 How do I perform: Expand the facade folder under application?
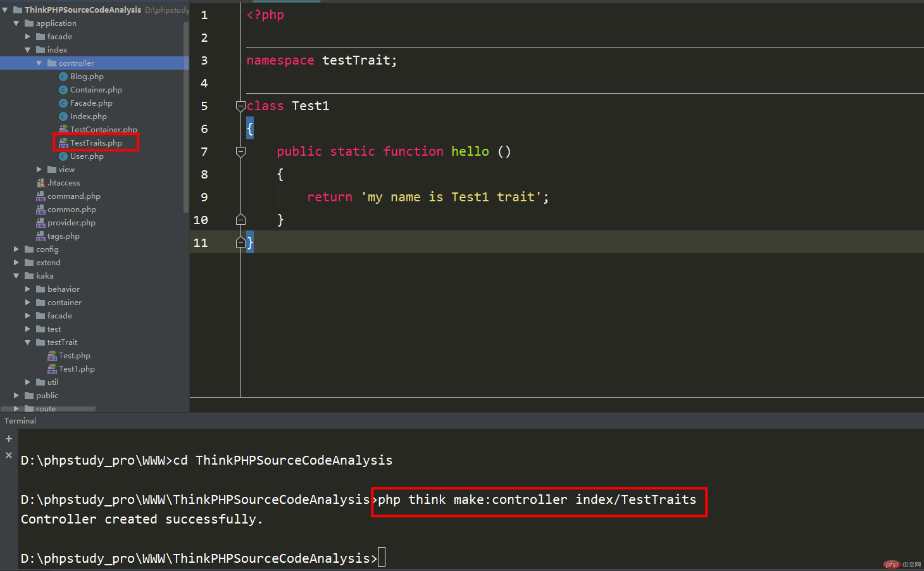pyautogui.click(x=28, y=37)
